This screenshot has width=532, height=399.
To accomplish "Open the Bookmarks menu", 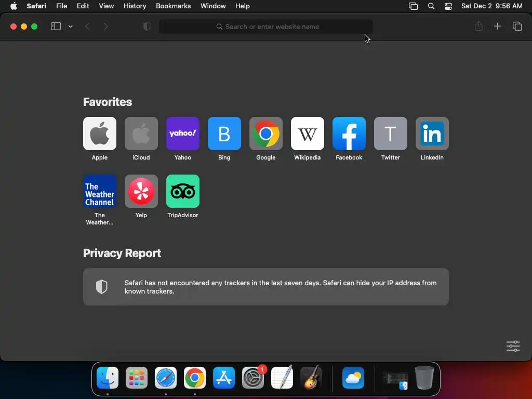I will pos(173,6).
